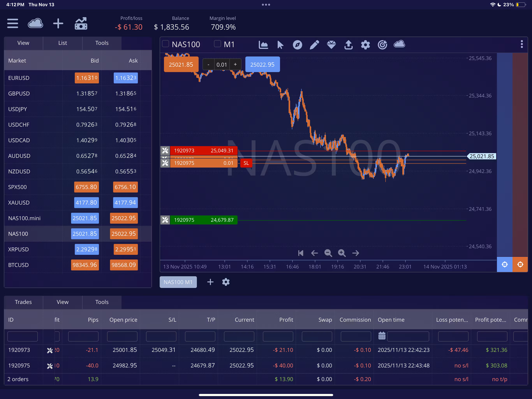Tap the cloud icon in top bar
Screen dimensions: 532x399
[35, 23]
